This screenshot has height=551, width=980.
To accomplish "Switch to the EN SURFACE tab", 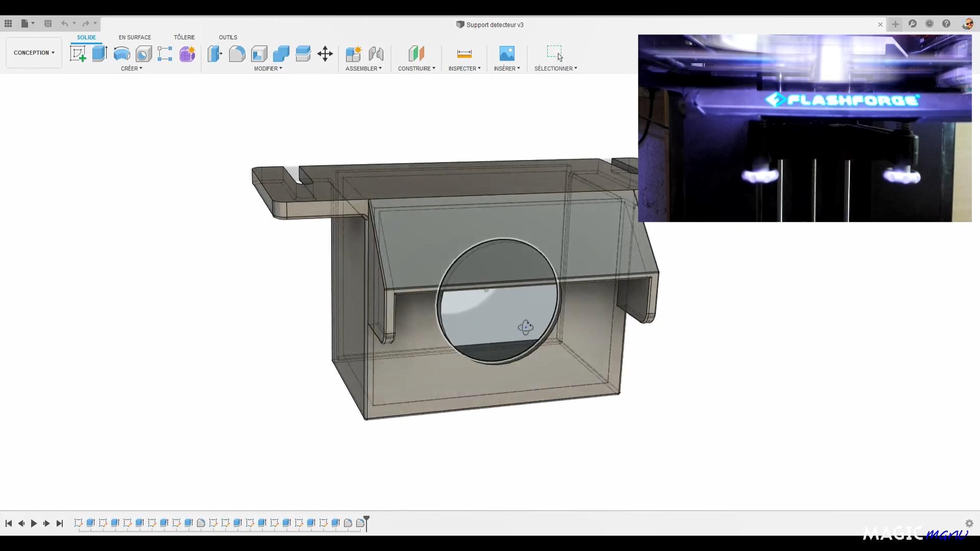I will pyautogui.click(x=135, y=37).
